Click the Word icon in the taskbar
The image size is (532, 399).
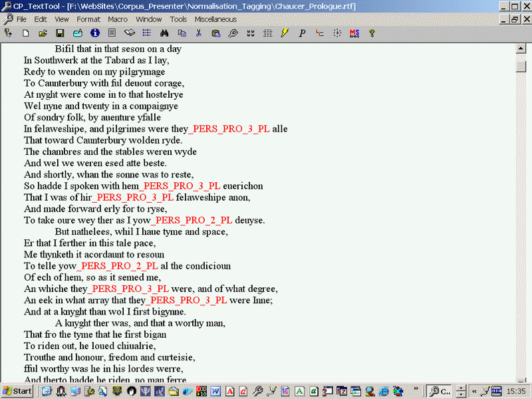(x=215, y=391)
